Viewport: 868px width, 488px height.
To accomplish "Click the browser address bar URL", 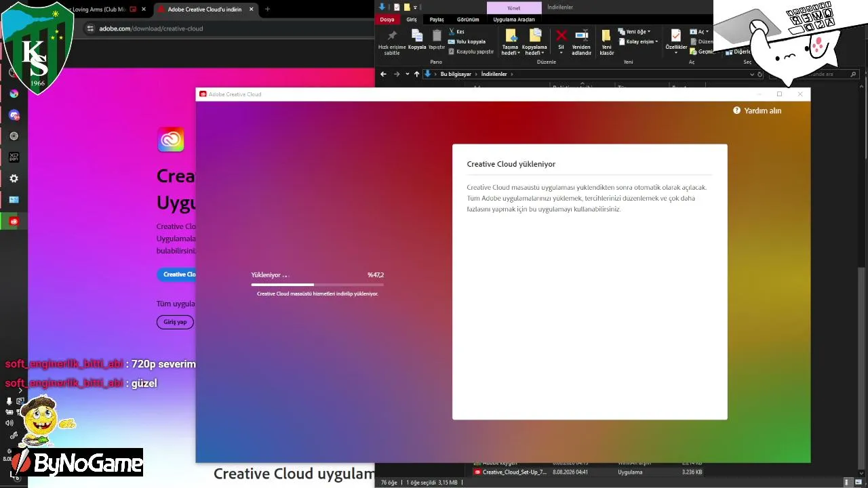I will 151,28.
